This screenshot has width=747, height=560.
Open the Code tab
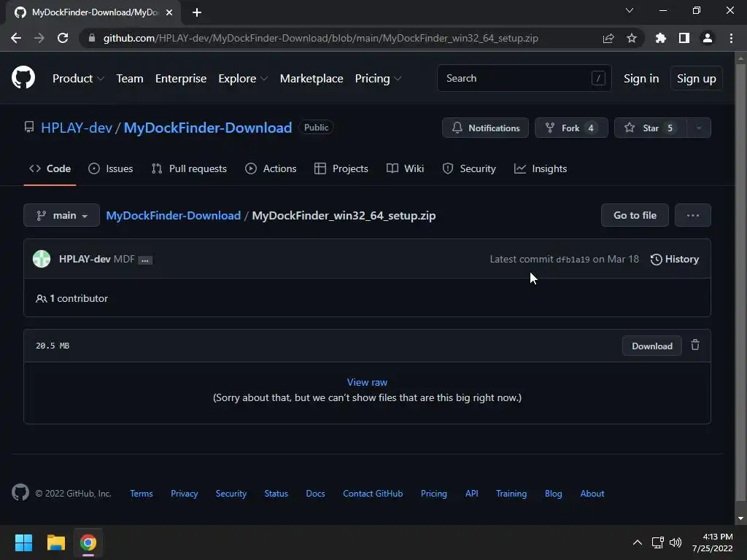[50, 168]
